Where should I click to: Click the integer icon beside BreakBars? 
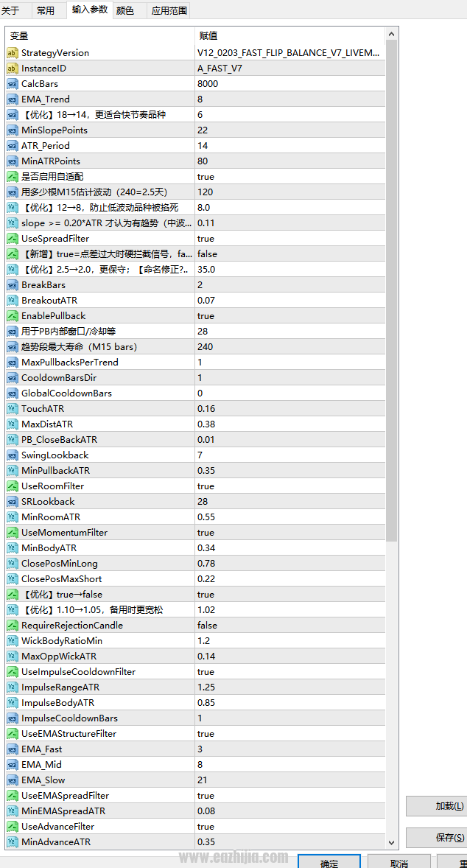pos(13,285)
